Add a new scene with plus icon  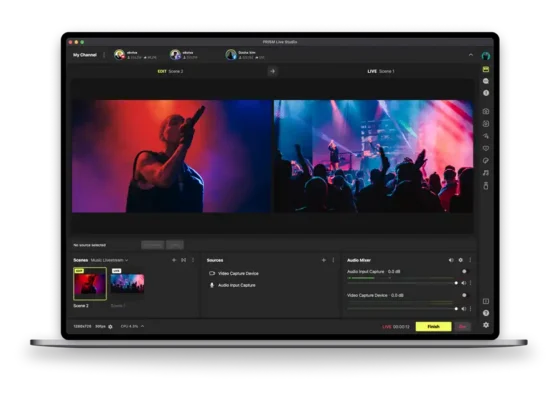tap(174, 260)
